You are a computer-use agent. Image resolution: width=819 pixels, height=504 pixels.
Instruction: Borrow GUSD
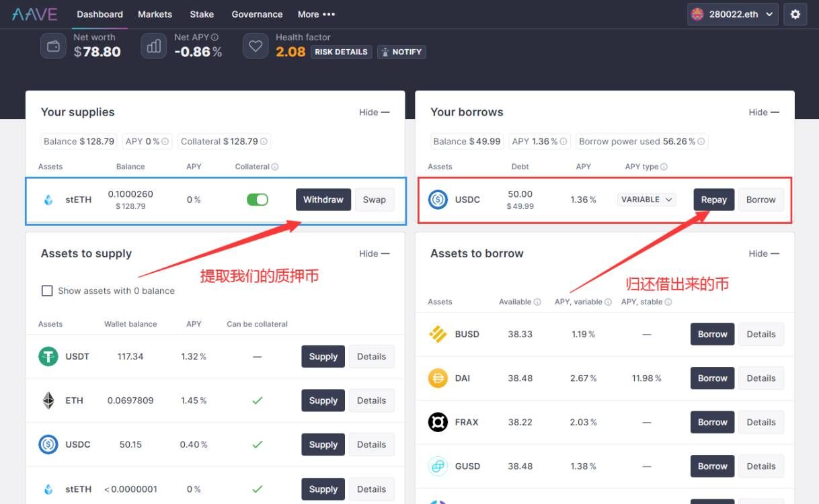coord(713,466)
